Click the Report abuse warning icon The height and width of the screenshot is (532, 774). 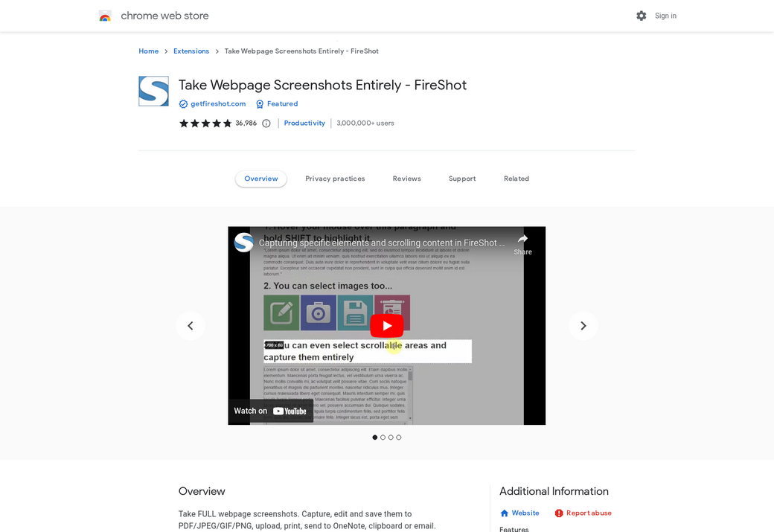[x=559, y=513]
